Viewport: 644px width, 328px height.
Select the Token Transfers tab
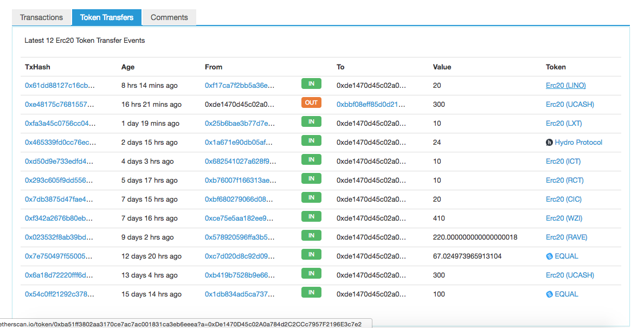point(107,17)
